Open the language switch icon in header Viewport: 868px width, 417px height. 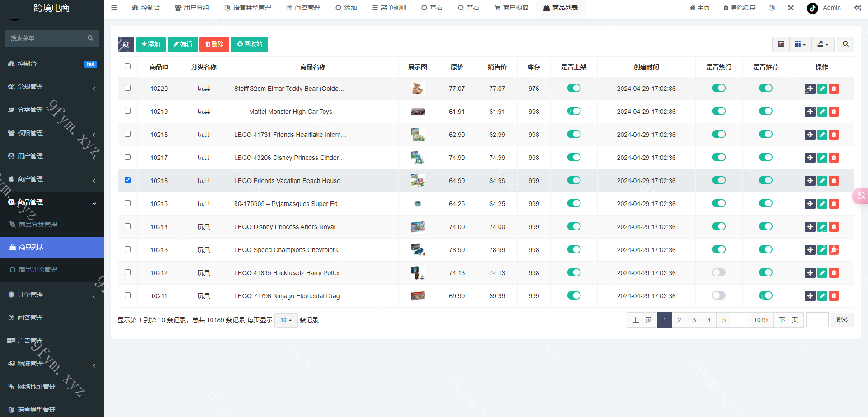tap(772, 8)
